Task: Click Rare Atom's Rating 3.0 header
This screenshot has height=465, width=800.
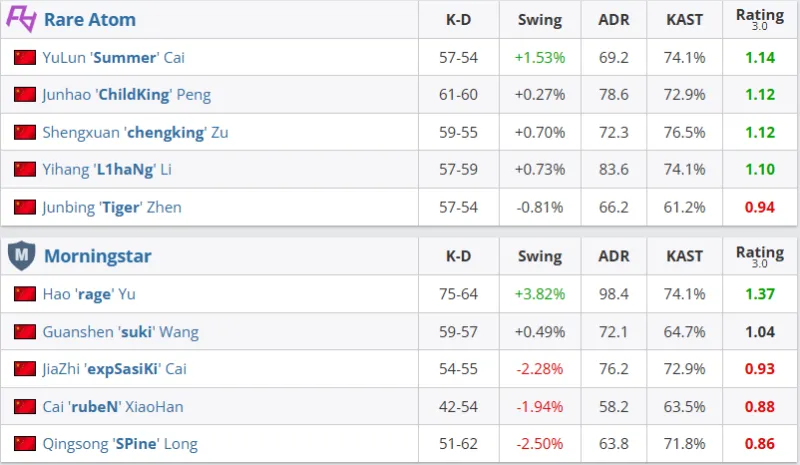Action: [759, 19]
